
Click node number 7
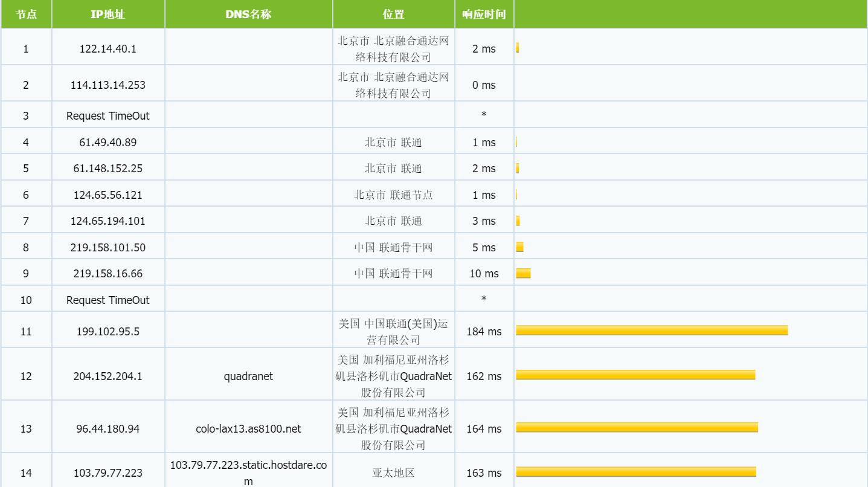[26, 221]
